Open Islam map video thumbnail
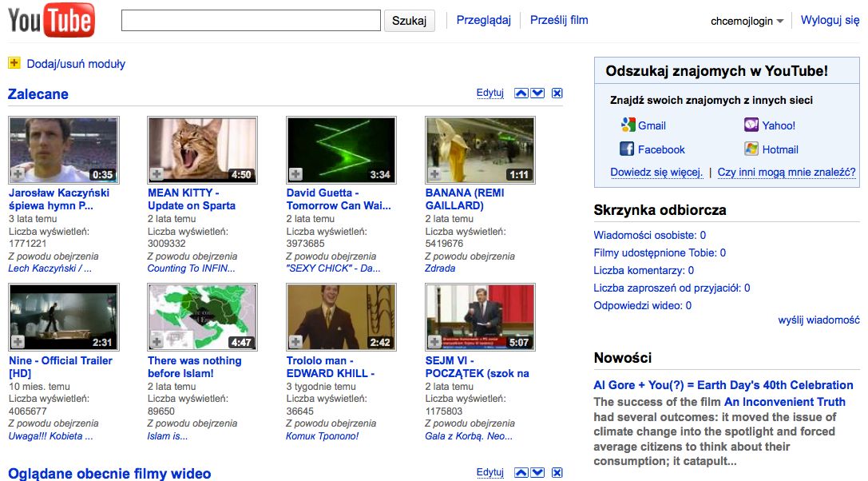Viewport: 868px width, 481px height. click(x=203, y=317)
